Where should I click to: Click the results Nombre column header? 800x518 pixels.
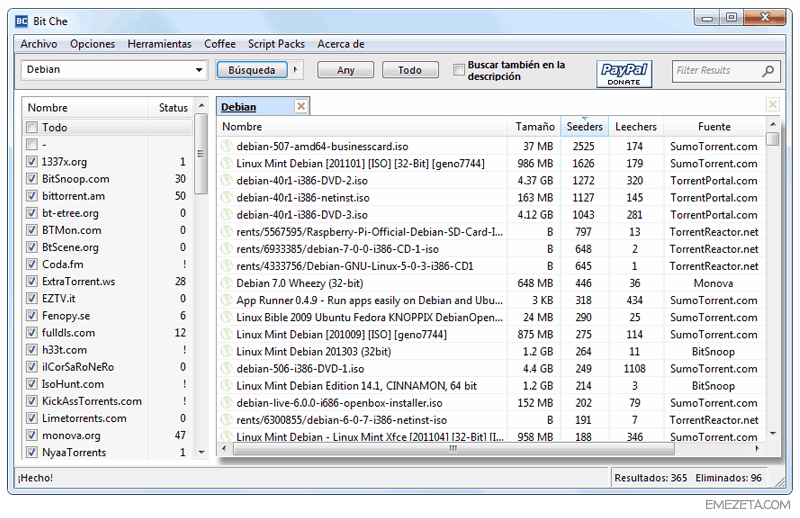(x=362, y=127)
